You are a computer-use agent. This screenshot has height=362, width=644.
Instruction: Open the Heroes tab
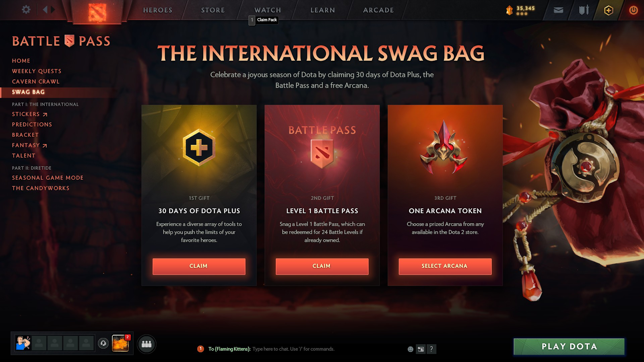point(158,10)
